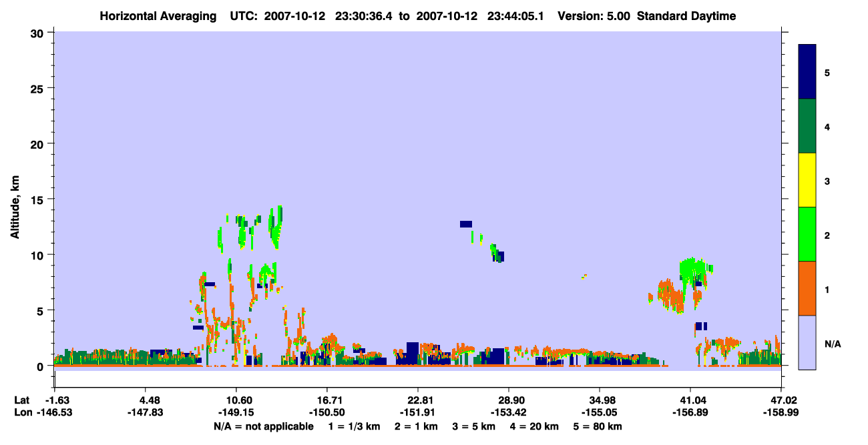Click the 'Lon' row label
Image resolution: width=868 pixels, height=445 pixels.
[22, 412]
